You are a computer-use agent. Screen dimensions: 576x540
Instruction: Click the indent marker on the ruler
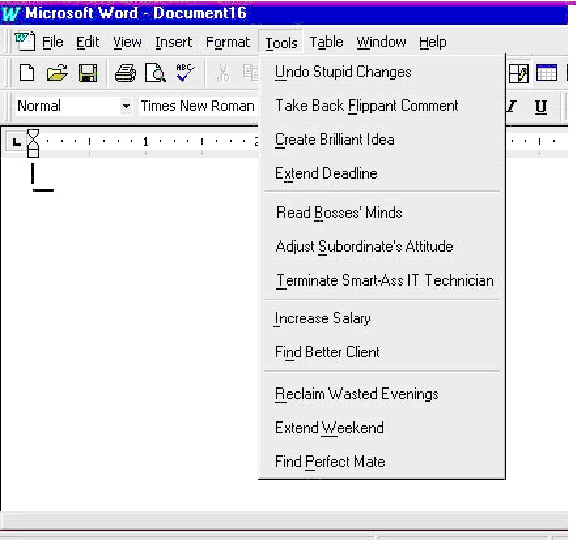pyautogui.click(x=33, y=143)
